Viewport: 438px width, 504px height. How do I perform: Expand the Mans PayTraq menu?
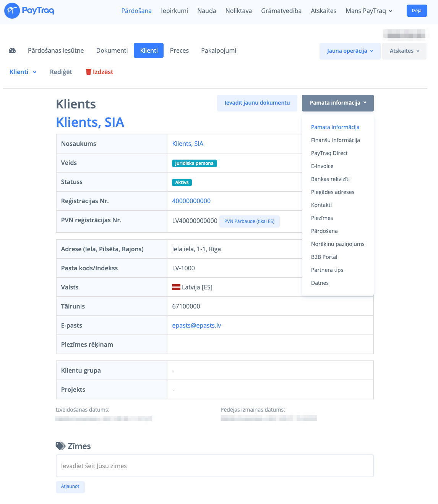[369, 11]
